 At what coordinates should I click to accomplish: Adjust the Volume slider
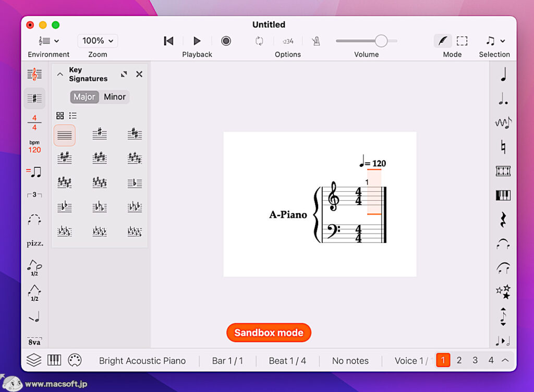[367, 41]
